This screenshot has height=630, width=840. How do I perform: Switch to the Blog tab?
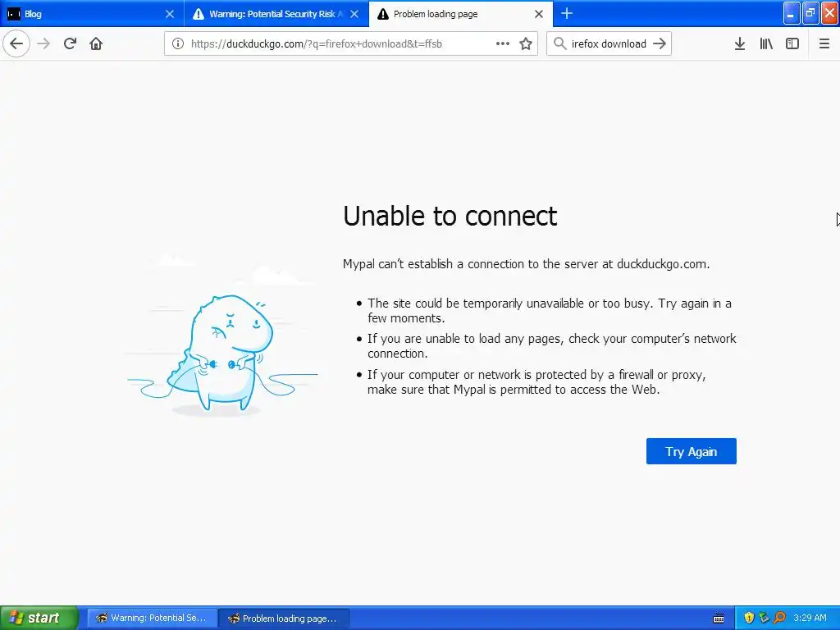[x=92, y=14]
